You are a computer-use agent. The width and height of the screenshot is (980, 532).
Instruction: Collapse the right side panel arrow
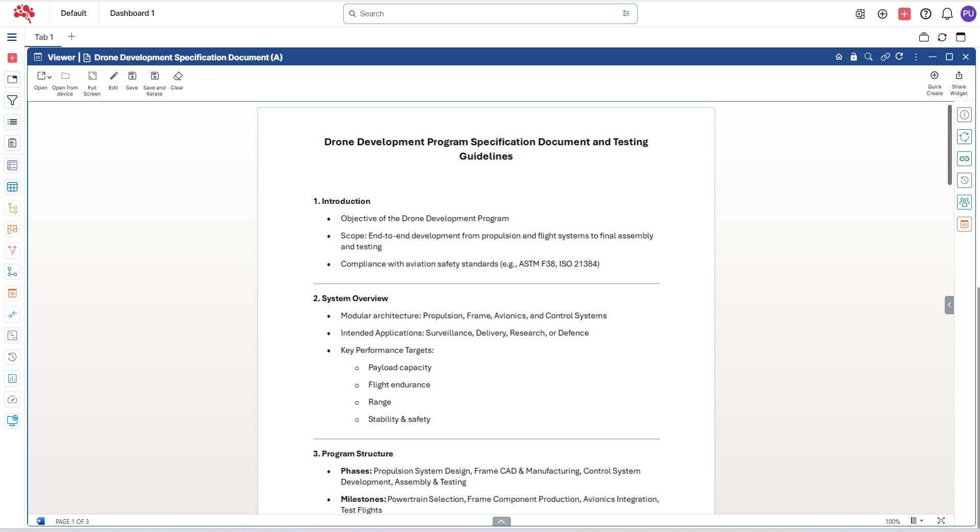[949, 305]
